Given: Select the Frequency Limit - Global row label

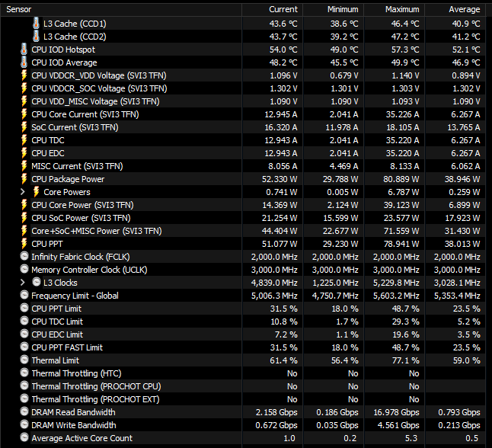Looking at the screenshot, I should (75, 296).
